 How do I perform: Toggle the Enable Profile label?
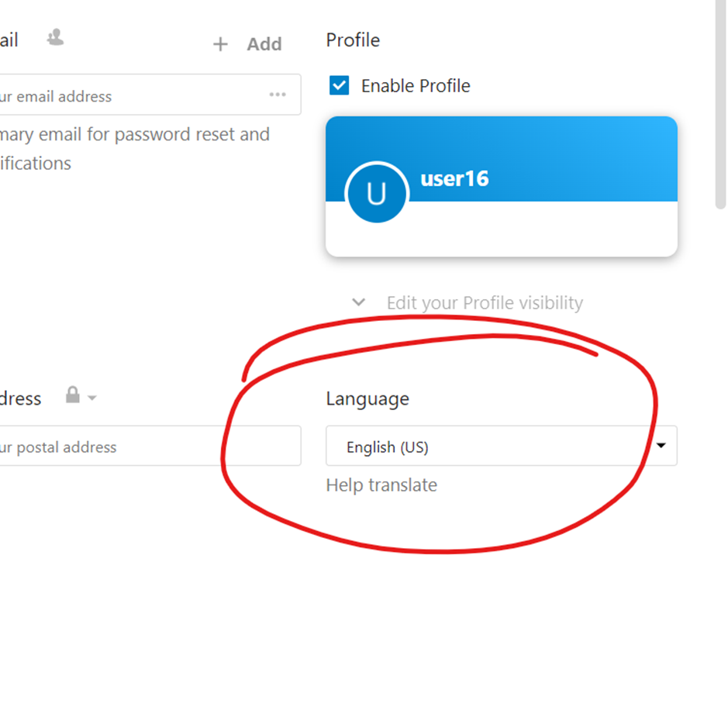click(x=416, y=86)
